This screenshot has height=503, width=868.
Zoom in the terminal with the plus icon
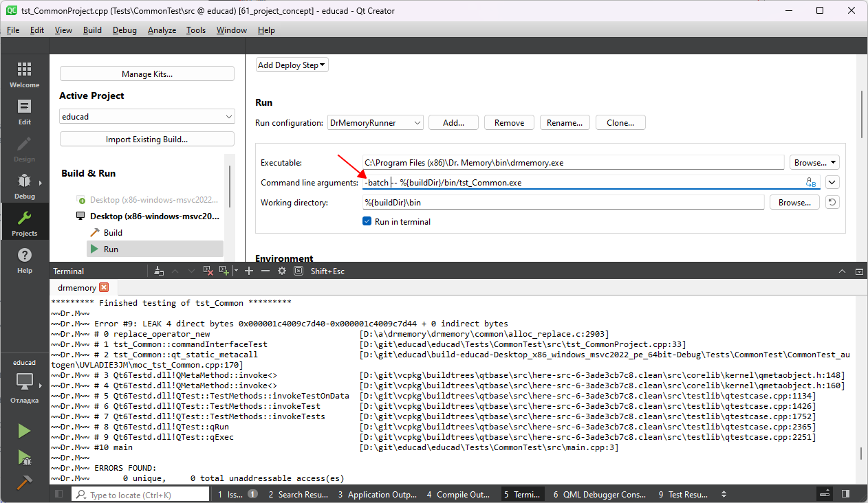tap(249, 271)
